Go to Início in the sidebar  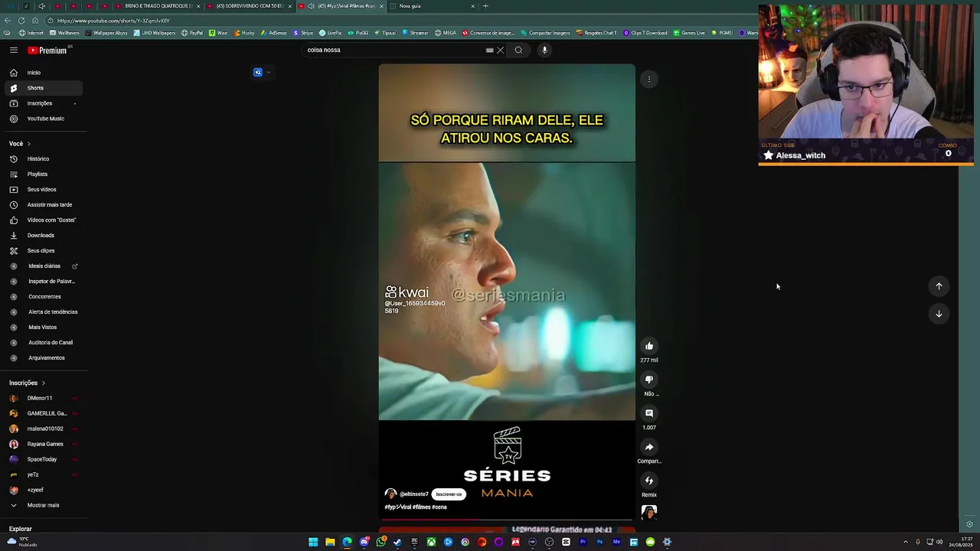point(44,73)
